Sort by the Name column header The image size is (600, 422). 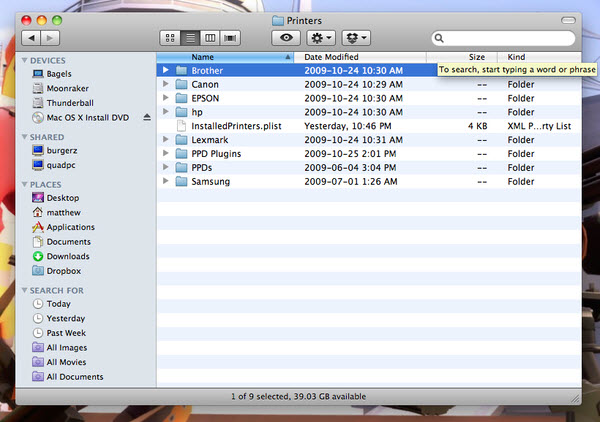pyautogui.click(x=225, y=57)
